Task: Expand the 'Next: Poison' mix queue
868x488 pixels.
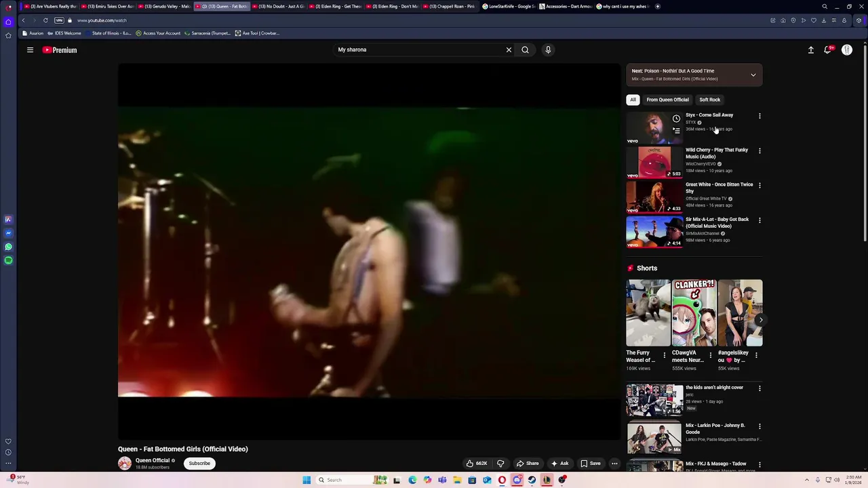Action: tap(753, 75)
